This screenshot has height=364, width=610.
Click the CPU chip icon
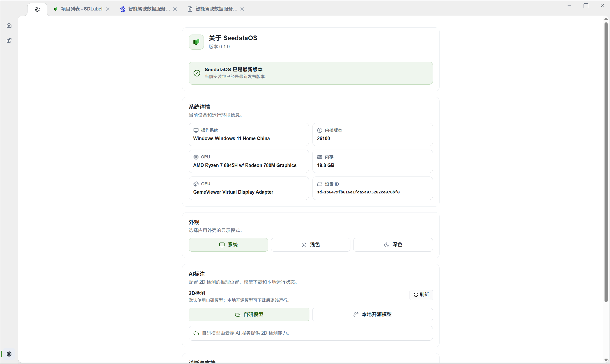click(196, 157)
